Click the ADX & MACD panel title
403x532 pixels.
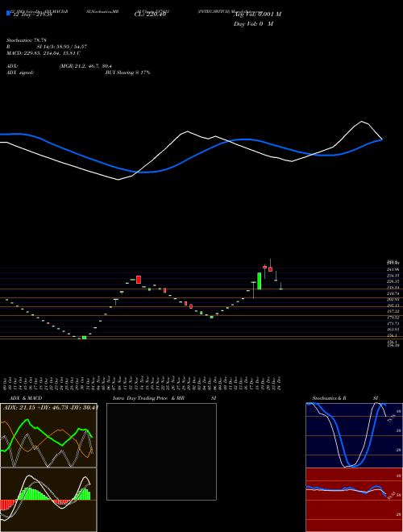(26, 398)
